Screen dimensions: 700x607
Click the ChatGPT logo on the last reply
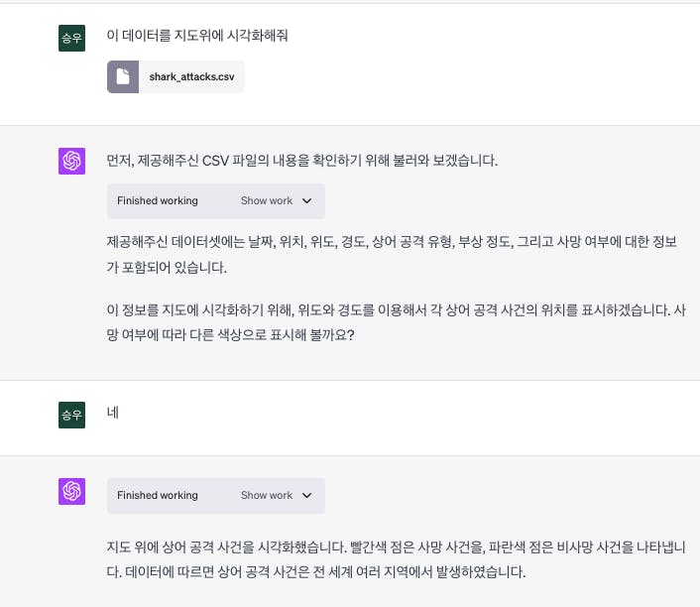(72, 491)
